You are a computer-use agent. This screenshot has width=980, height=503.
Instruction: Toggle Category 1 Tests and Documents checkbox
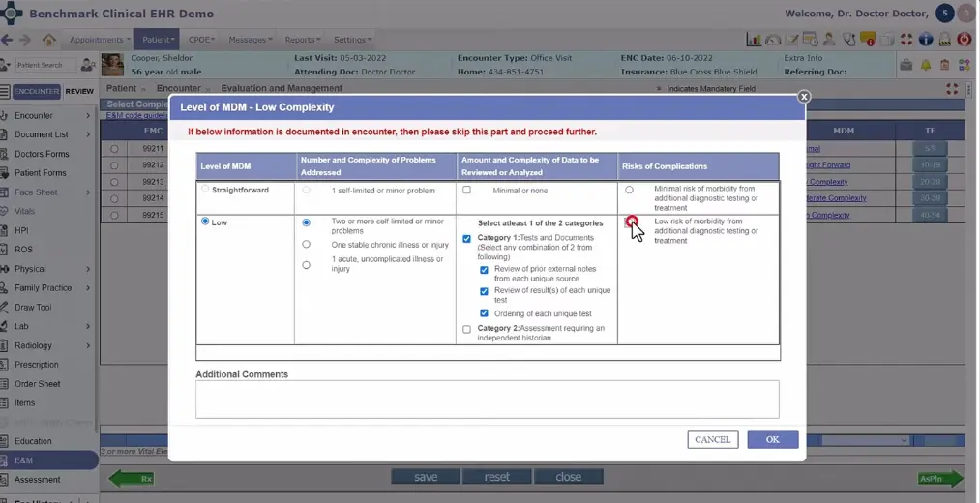pos(467,238)
